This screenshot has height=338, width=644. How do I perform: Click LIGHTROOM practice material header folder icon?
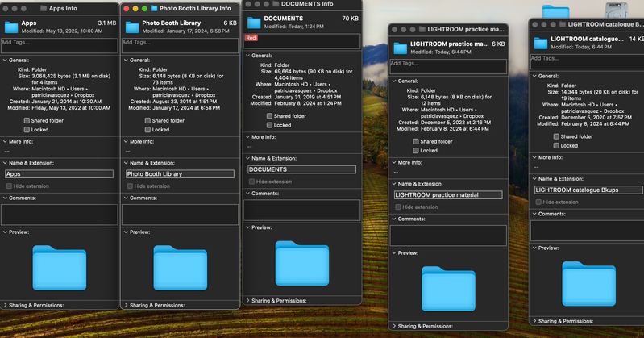400,48
